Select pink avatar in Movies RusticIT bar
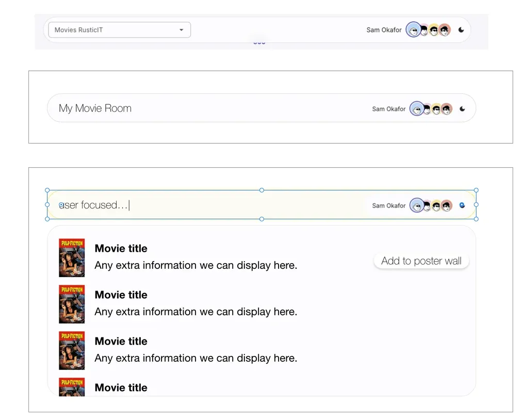Screen dimensions: 523x420 424,30
